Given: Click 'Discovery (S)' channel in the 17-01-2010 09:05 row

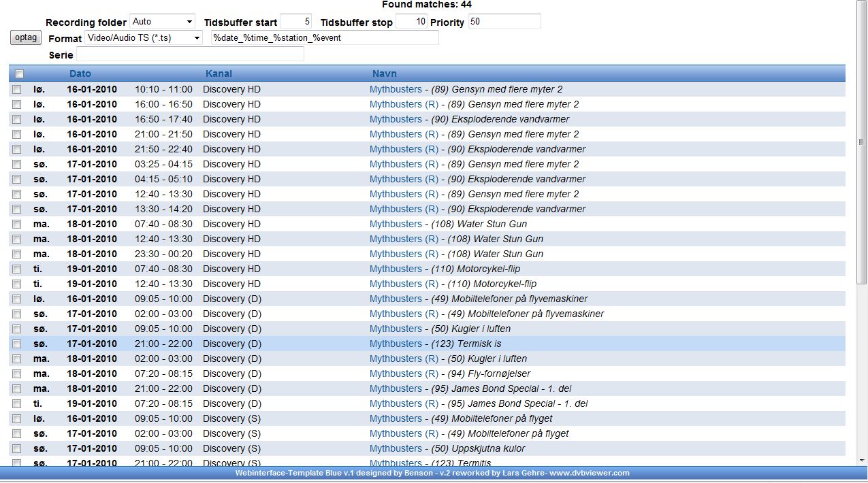Looking at the screenshot, I should 231,448.
